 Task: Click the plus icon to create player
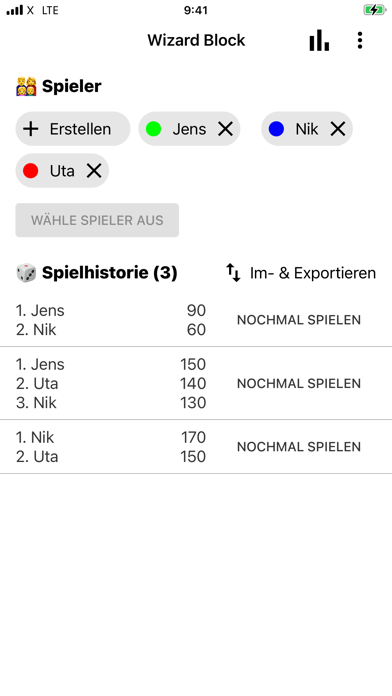point(31,129)
